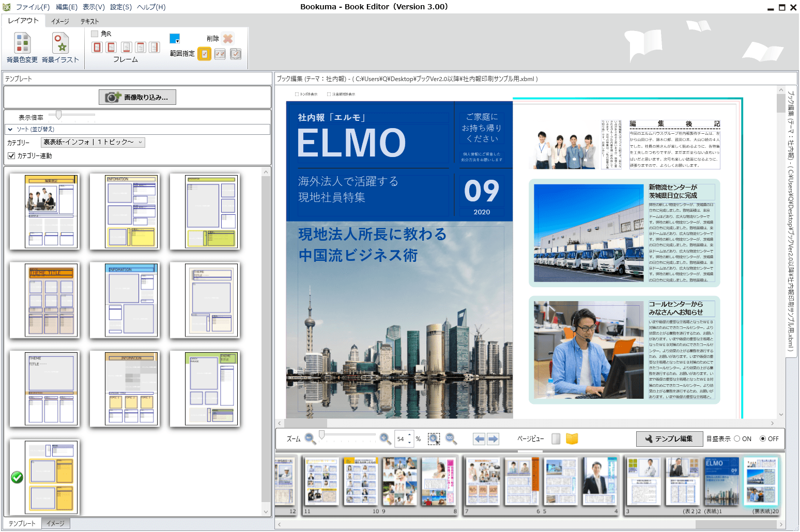Click the テンプレ編集 button
This screenshot has height=532, width=800.
[x=669, y=439]
